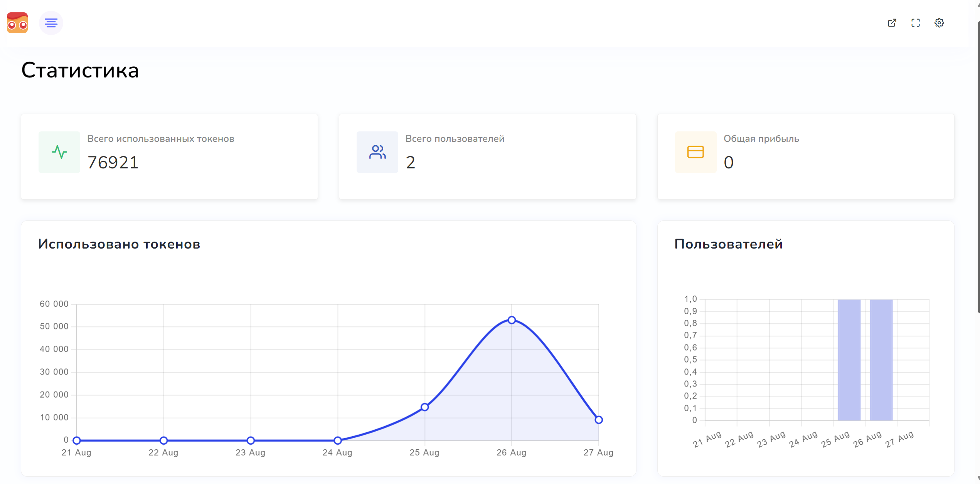Click the owl app logo

click(17, 23)
